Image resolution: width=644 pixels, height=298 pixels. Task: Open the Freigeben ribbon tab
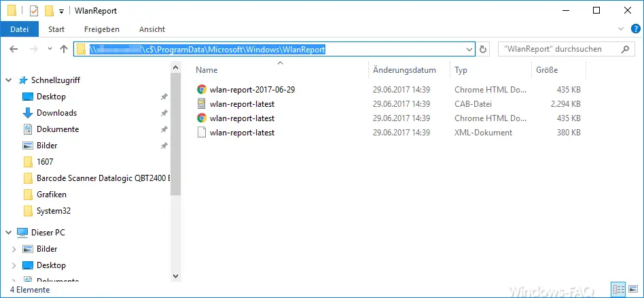(102, 29)
